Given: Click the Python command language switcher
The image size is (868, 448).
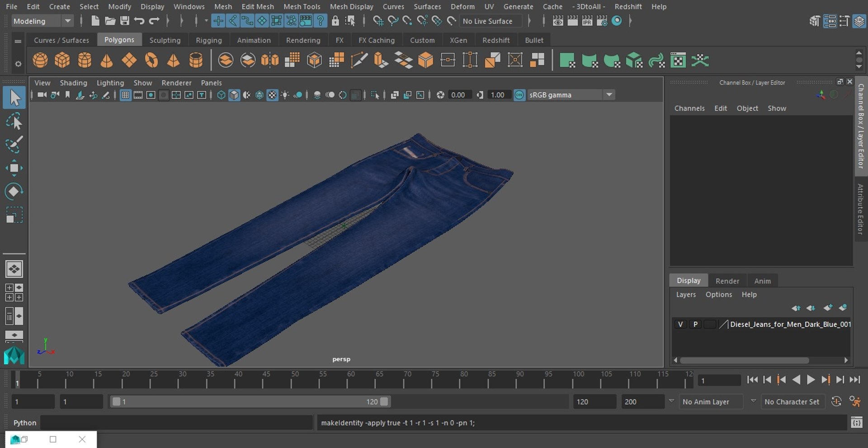Looking at the screenshot, I should tap(24, 423).
